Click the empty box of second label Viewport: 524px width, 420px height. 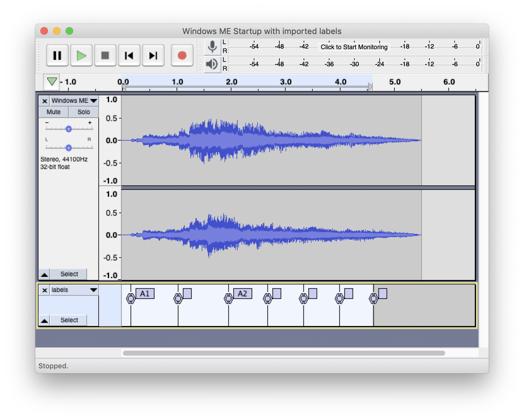(187, 294)
